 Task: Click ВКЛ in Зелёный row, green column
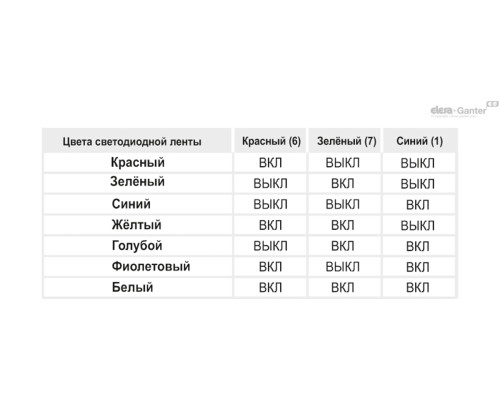pos(342,184)
